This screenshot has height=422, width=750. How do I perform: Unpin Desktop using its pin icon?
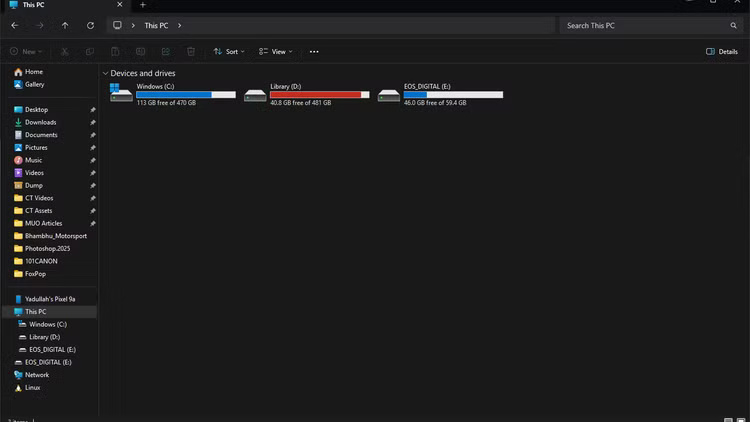click(x=93, y=110)
